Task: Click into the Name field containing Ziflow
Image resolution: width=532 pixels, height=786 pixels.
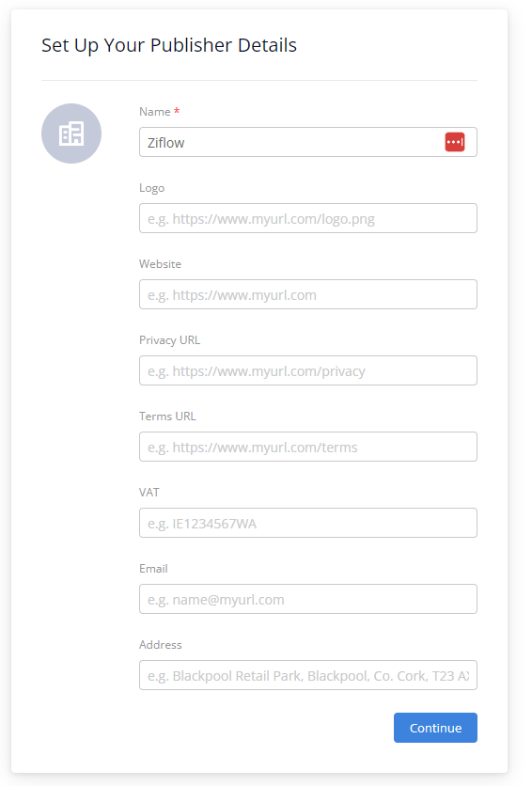Action: pyautogui.click(x=308, y=142)
